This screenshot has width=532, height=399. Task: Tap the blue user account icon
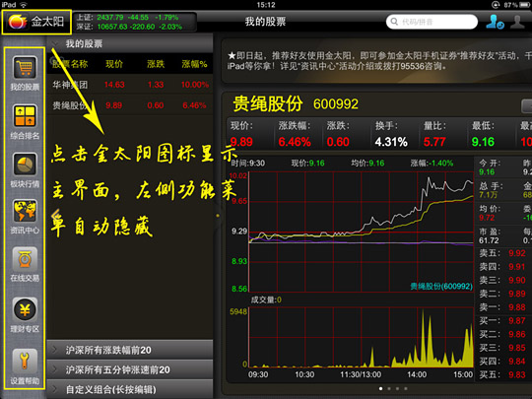[495, 22]
